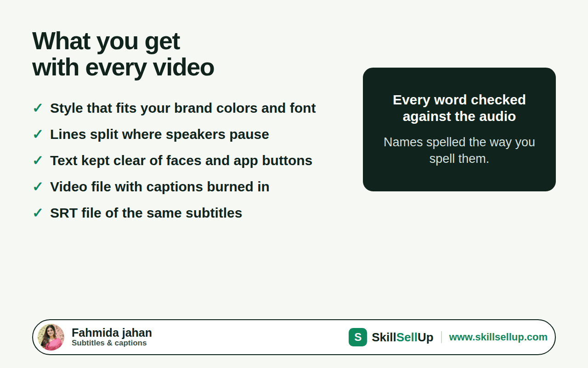The width and height of the screenshot is (588, 368).
Task: Click "Lines split where speakers pause" text
Action: (x=159, y=134)
